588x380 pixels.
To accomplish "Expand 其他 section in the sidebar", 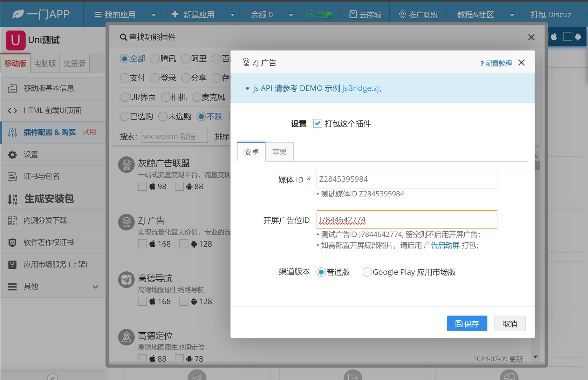I will click(53, 287).
